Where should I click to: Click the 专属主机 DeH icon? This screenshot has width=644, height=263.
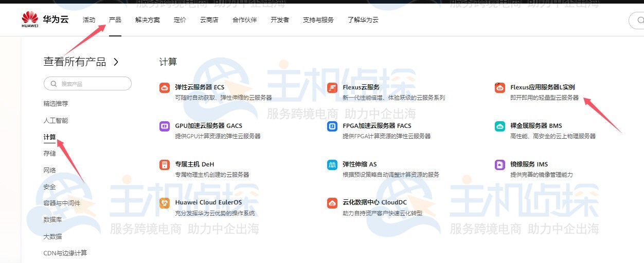point(165,165)
